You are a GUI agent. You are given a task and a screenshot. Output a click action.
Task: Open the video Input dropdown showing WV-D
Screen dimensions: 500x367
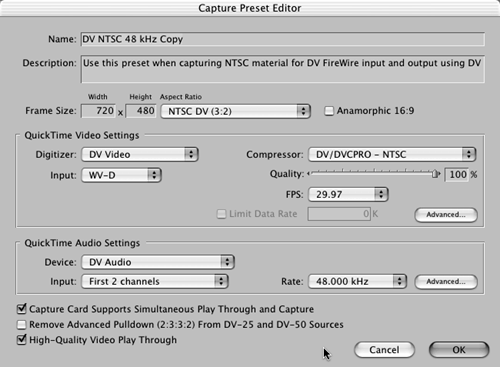pos(121,175)
